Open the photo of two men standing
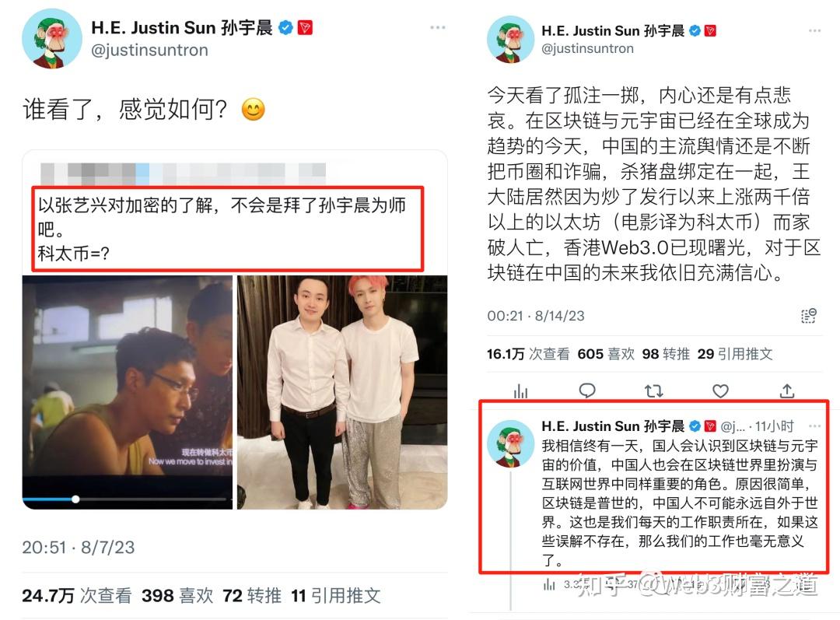840x620 pixels. 342,392
